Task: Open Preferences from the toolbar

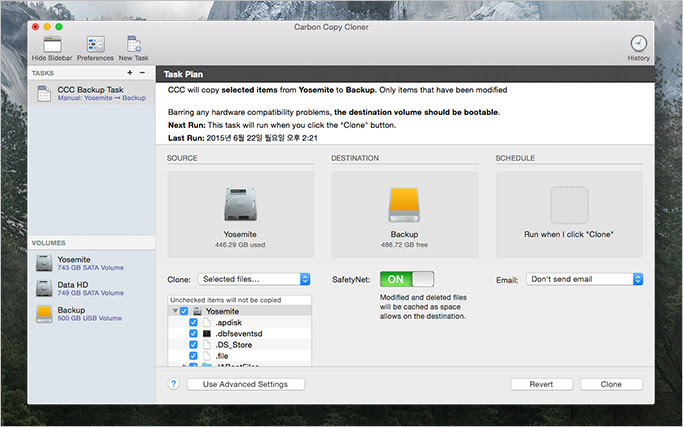Action: [x=95, y=44]
